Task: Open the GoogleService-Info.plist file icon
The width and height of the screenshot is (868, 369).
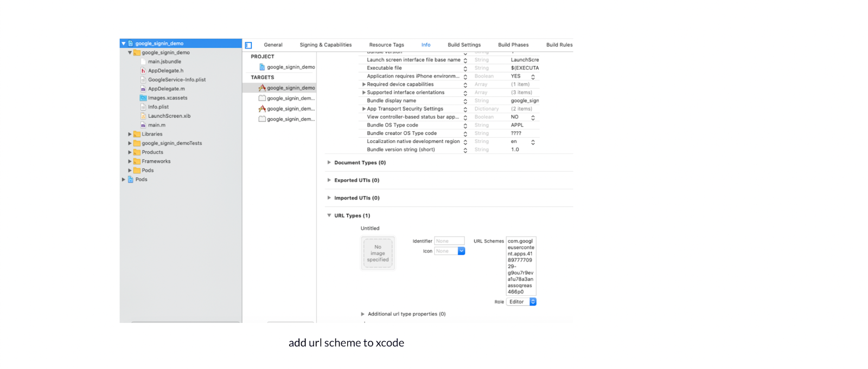Action: (143, 80)
